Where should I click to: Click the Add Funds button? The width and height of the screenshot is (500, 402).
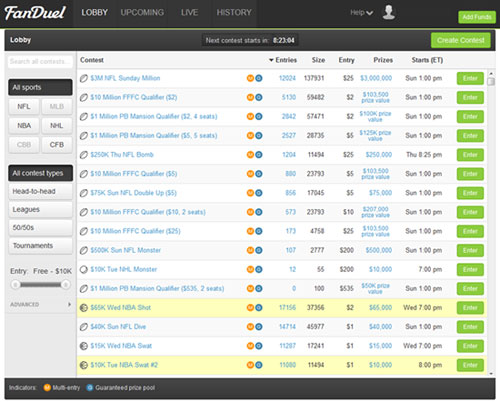point(477,17)
